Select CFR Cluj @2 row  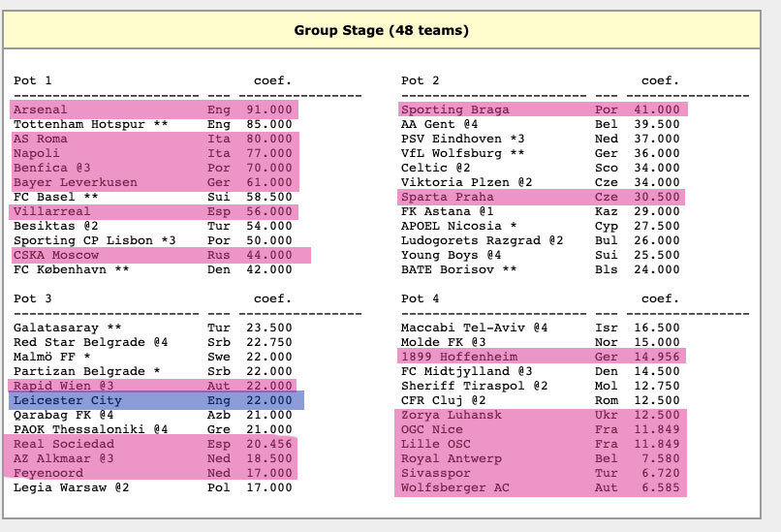coord(541,400)
